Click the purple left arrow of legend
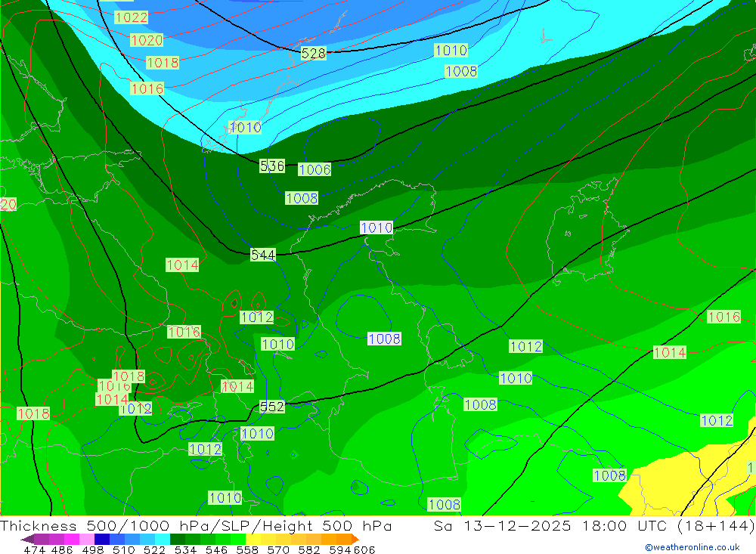 (27, 539)
